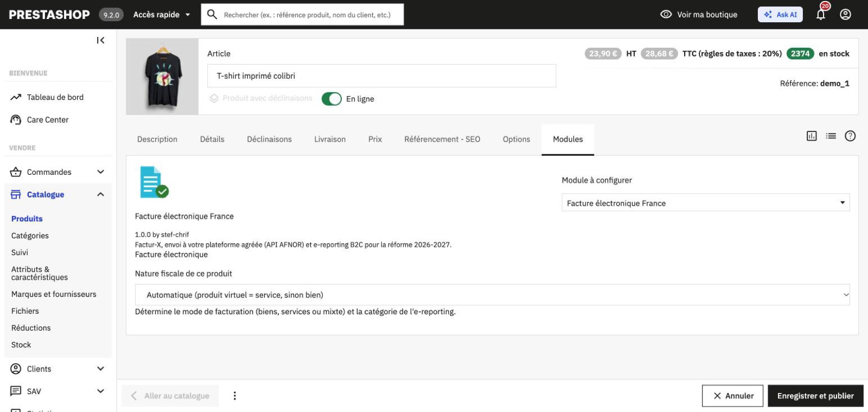Collapse the sidebar menu with the arrow icon
The width and height of the screenshot is (868, 412).
[x=100, y=40]
